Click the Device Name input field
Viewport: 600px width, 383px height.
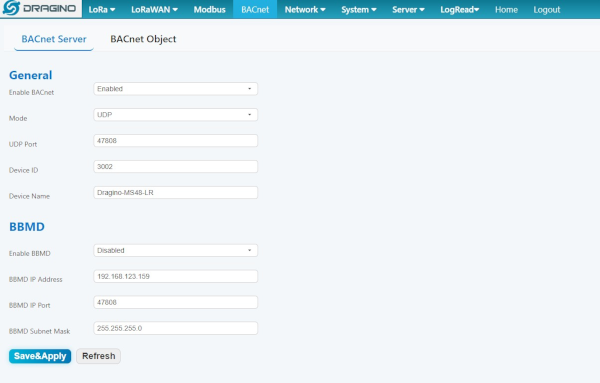click(175, 192)
